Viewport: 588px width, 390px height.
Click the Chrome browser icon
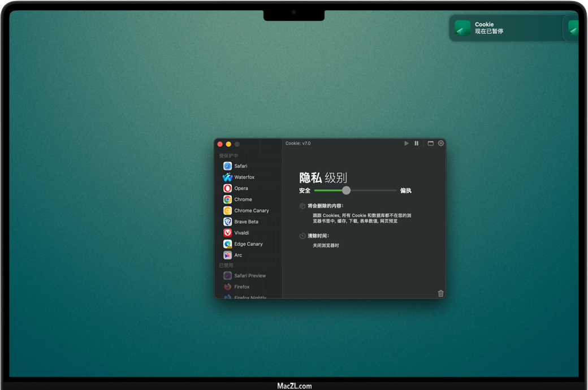[227, 200]
